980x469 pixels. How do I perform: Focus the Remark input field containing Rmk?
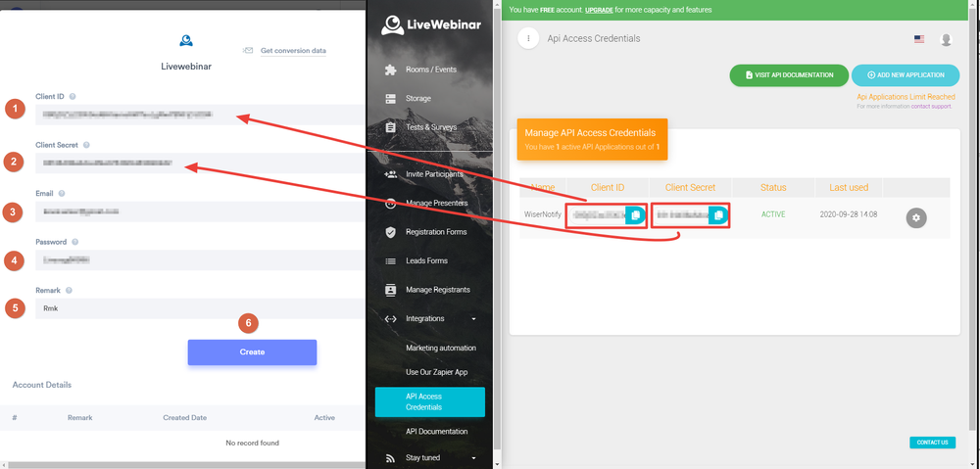(x=200, y=308)
